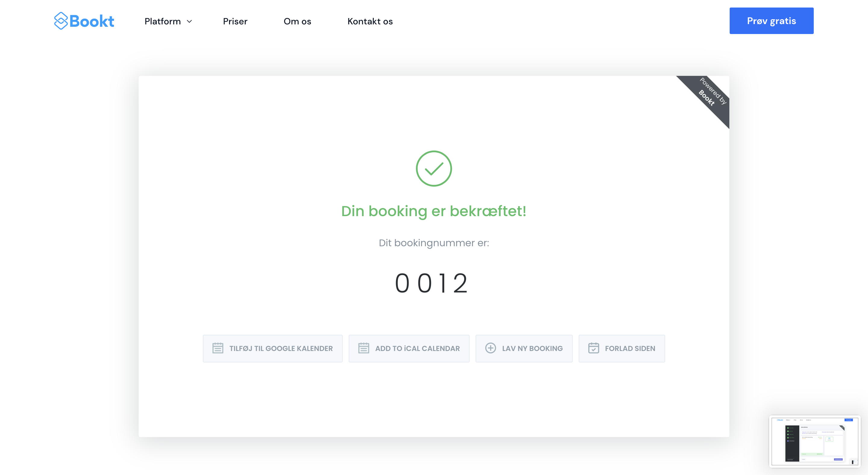This screenshot has height=475, width=868.
Task: Navigate to Kontakt os
Action: coord(370,22)
